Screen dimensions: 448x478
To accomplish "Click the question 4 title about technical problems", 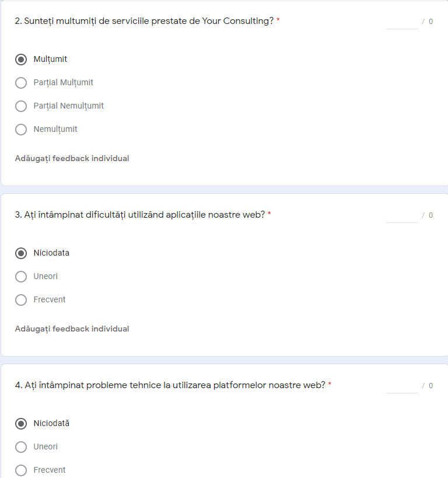I will click(170, 385).
